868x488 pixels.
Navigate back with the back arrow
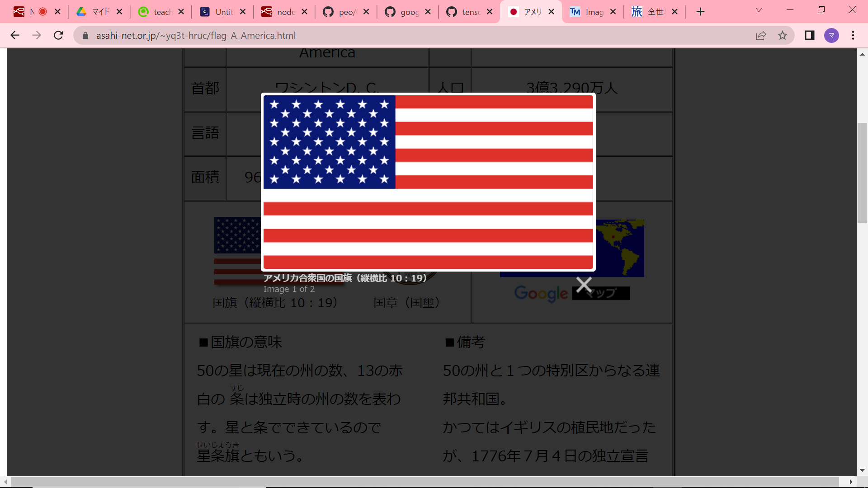(x=15, y=35)
